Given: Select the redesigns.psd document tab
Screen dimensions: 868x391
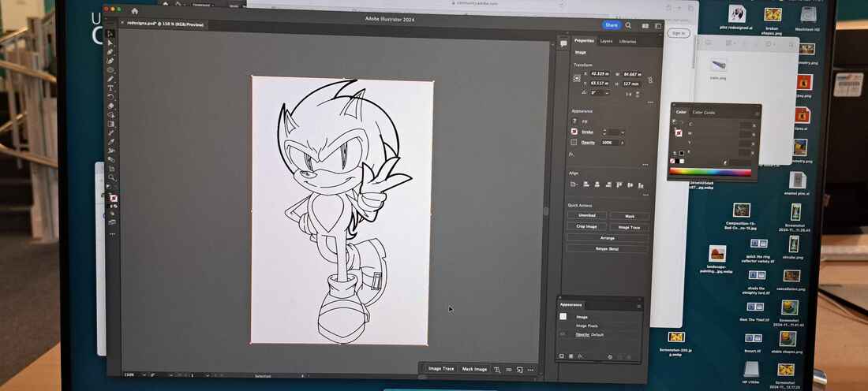Looking at the screenshot, I should pos(164,24).
